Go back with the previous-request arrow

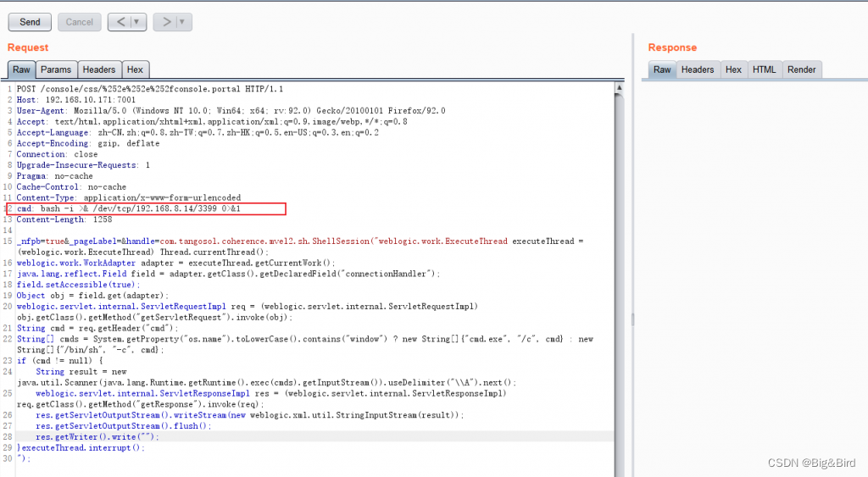point(120,22)
